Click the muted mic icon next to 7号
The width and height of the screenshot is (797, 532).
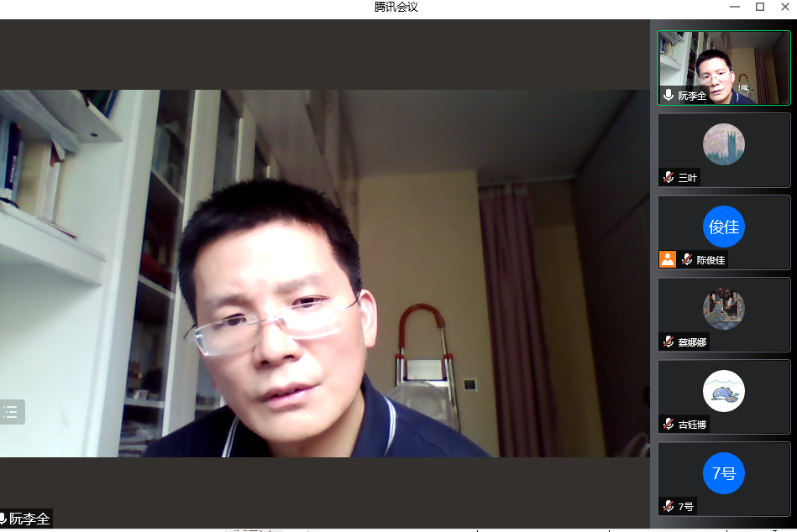coord(669,506)
